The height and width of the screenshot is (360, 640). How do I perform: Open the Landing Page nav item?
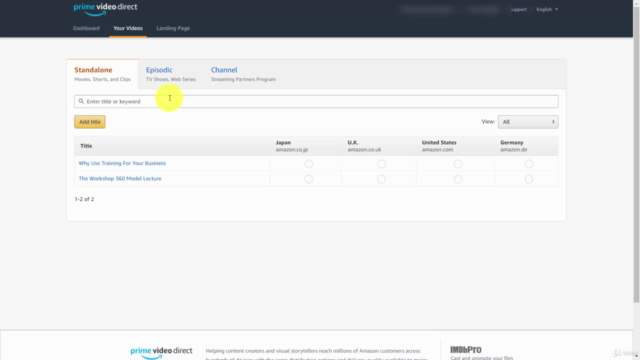click(173, 28)
